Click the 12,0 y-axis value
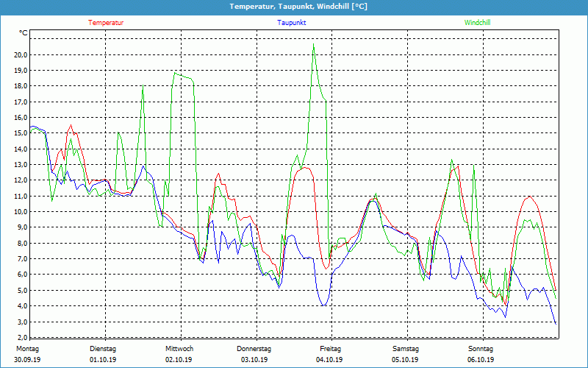The image size is (588, 368). pos(21,180)
